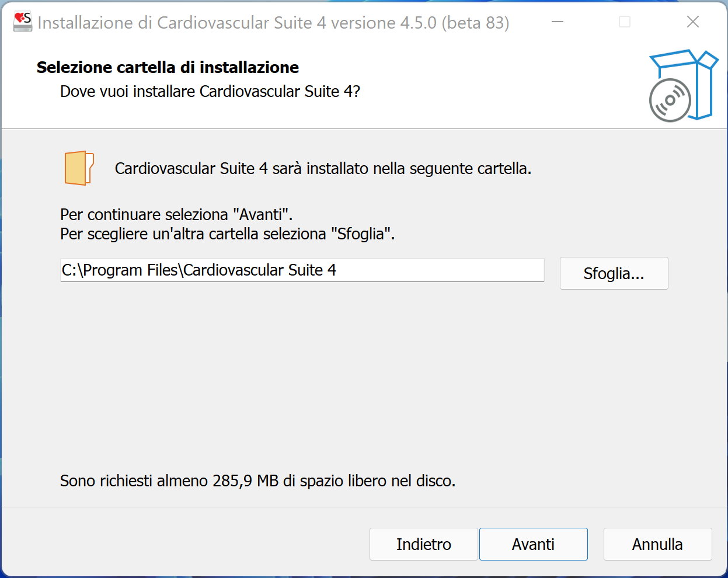Click the grey disc installer graphic
This screenshot has width=728, height=578.
coord(670,100)
